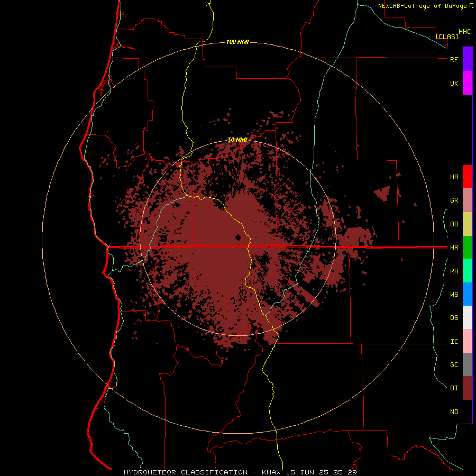The image size is (476, 476).
Task: Click the BI legend label
Action: pos(454,388)
